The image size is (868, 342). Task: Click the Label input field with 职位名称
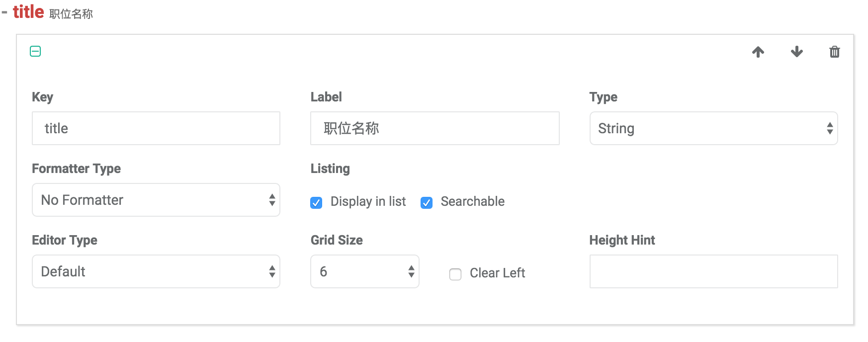coord(435,128)
